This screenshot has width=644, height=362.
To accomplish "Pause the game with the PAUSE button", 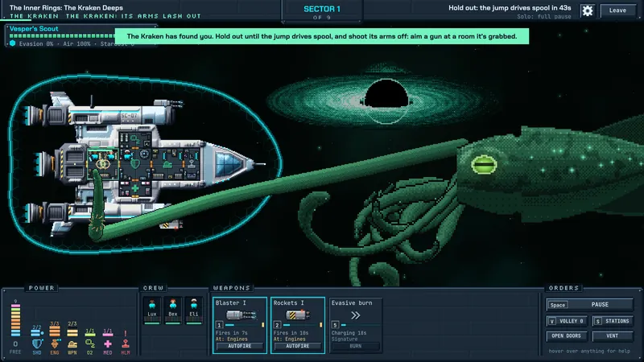I will pos(589,305).
